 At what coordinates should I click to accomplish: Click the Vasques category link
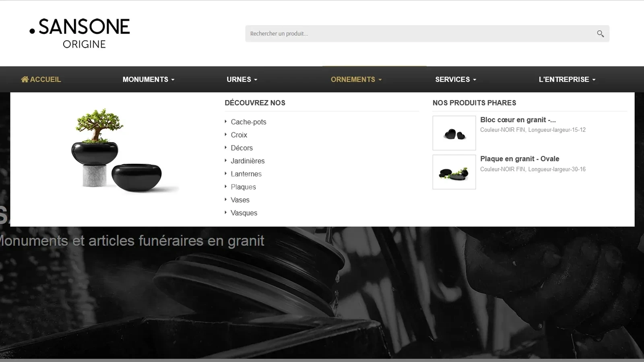(x=244, y=213)
